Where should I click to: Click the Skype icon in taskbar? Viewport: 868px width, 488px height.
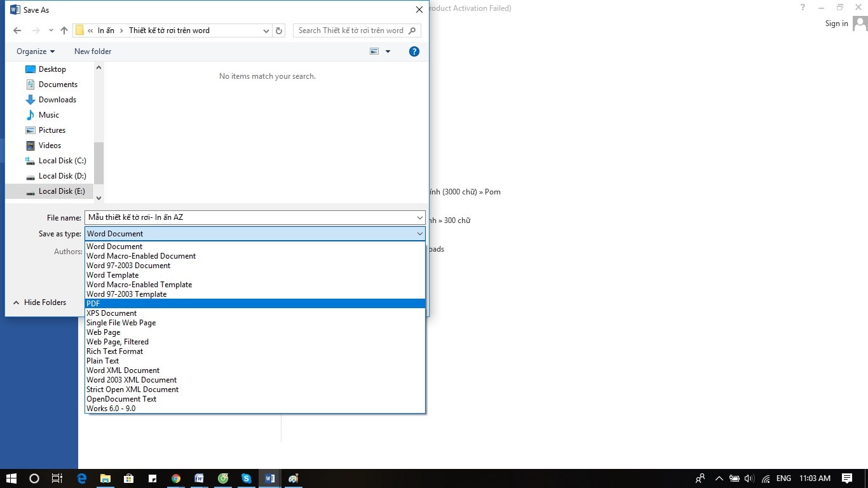coord(247,478)
